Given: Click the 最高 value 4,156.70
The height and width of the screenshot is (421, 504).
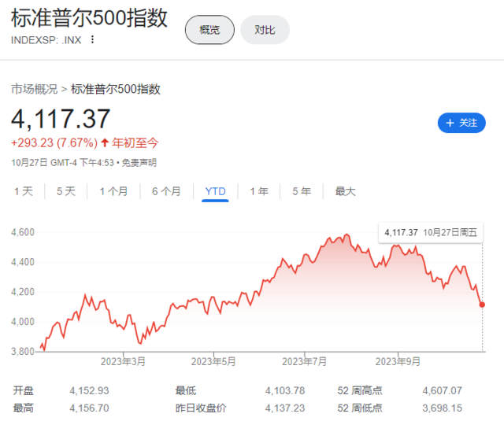Looking at the screenshot, I should [x=89, y=408].
